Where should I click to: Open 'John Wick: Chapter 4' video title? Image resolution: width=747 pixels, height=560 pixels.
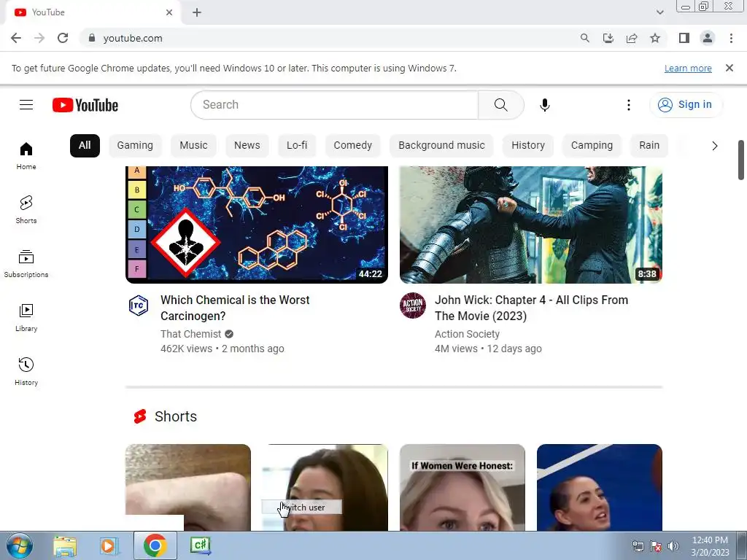pos(531,308)
